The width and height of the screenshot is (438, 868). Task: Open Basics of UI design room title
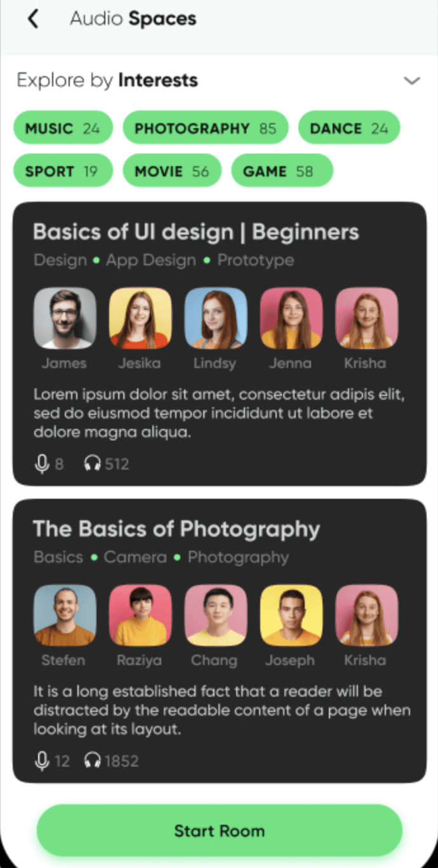[x=196, y=232]
